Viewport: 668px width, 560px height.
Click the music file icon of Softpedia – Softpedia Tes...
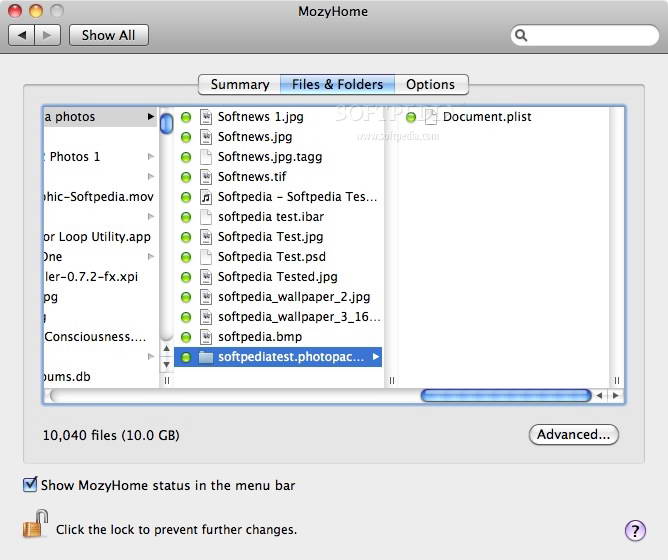[206, 197]
